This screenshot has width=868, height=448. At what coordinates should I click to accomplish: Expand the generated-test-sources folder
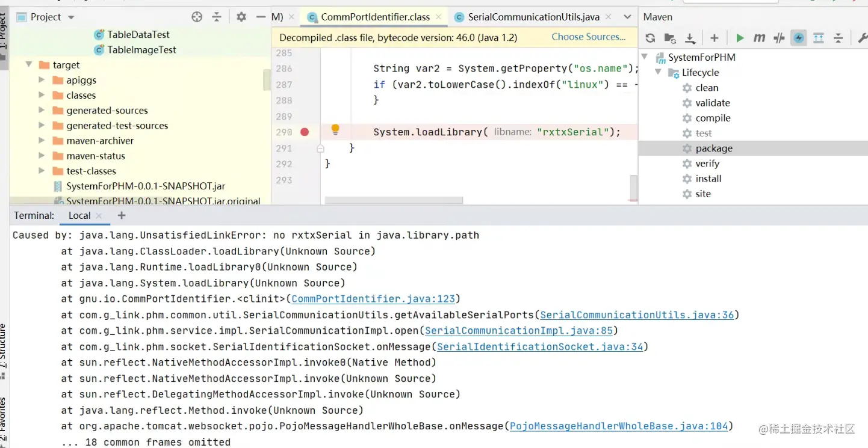[42, 125]
